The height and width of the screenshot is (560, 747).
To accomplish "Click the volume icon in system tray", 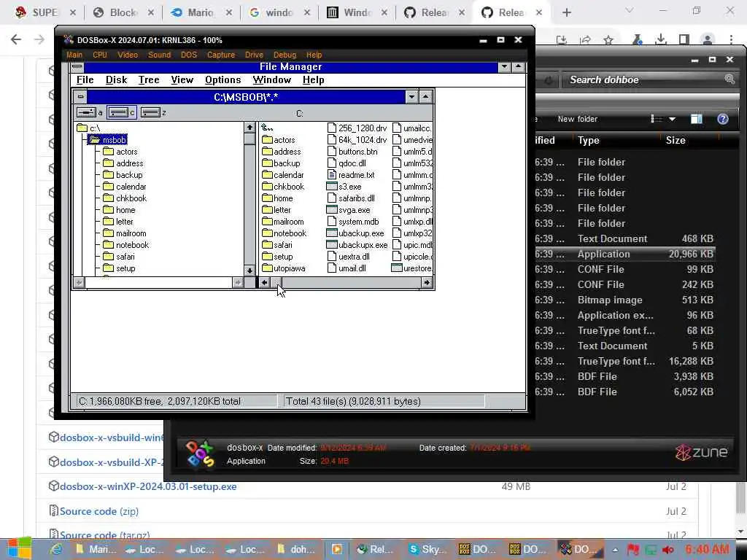I will (667, 550).
